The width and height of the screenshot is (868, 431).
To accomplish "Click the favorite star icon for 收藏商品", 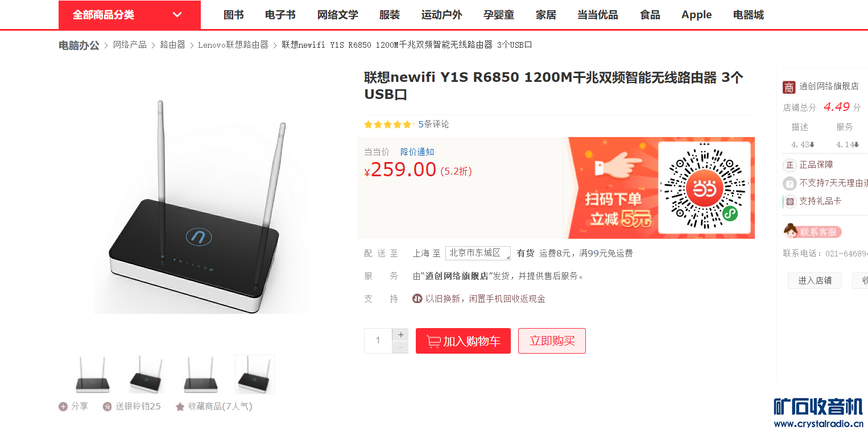I will (x=180, y=407).
